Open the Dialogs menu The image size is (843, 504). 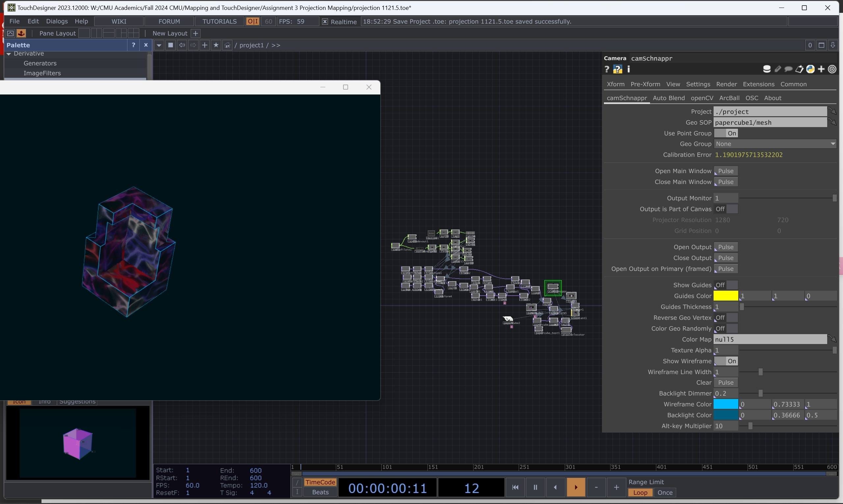[x=57, y=21]
